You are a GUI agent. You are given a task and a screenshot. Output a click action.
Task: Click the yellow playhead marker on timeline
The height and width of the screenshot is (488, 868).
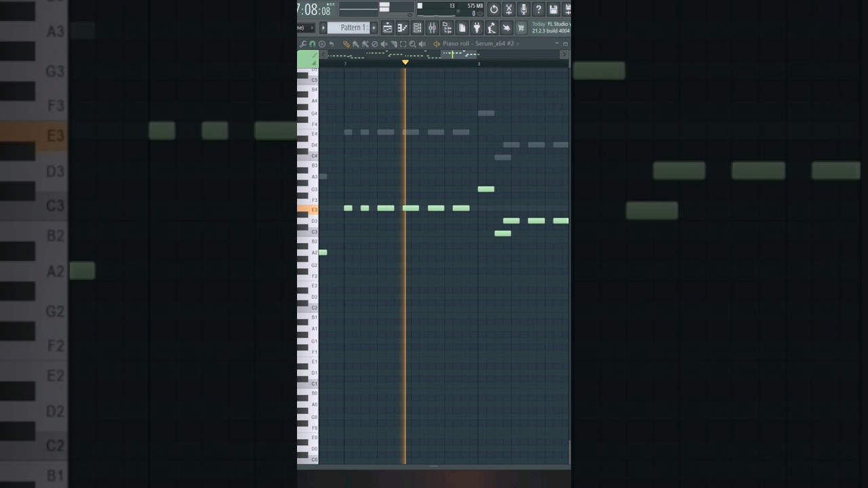[x=406, y=62]
